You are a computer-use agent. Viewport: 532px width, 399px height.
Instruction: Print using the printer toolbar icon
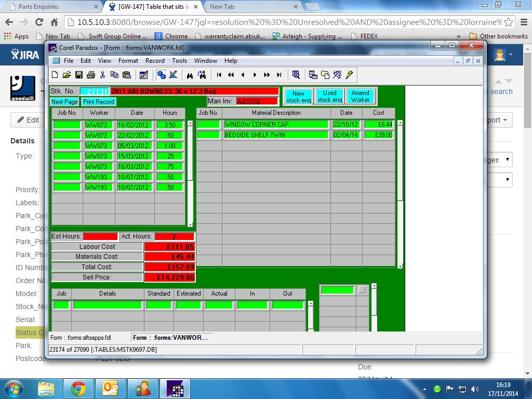point(91,75)
